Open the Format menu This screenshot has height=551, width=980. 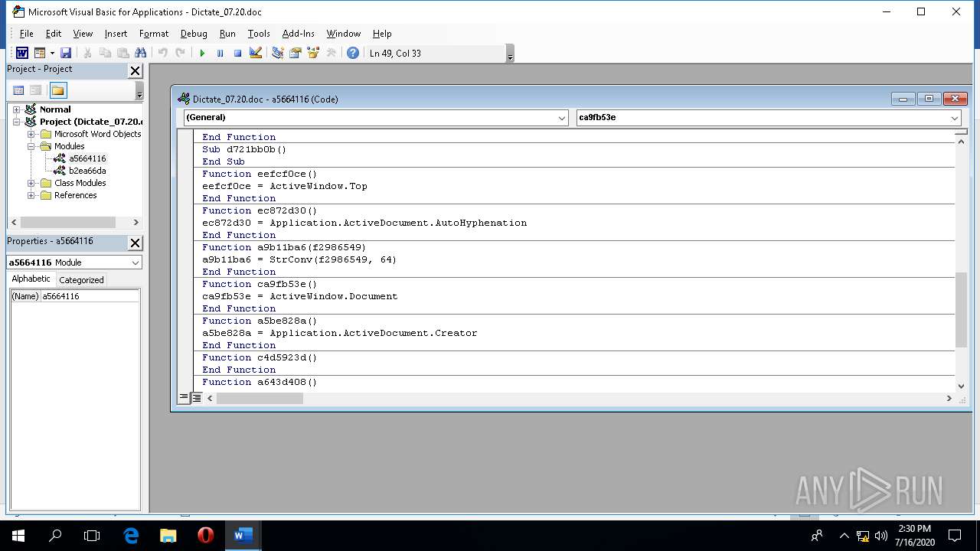[x=154, y=34]
